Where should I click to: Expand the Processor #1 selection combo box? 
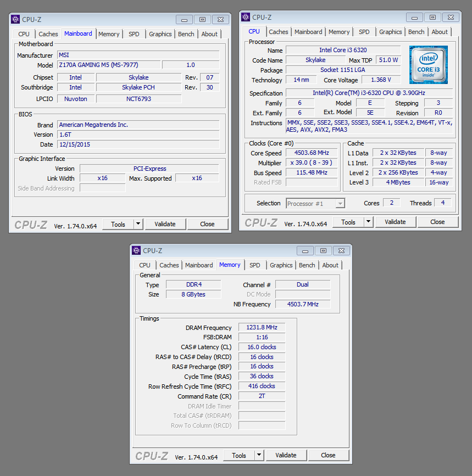tap(341, 203)
